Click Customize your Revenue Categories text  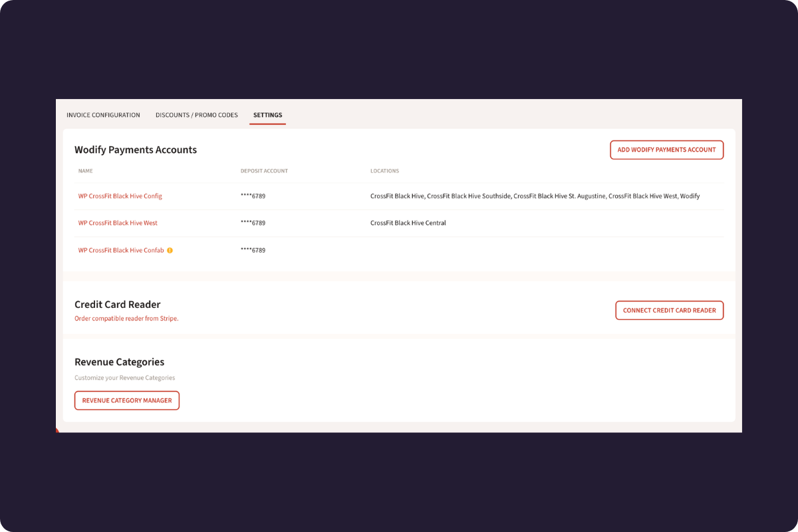click(125, 378)
